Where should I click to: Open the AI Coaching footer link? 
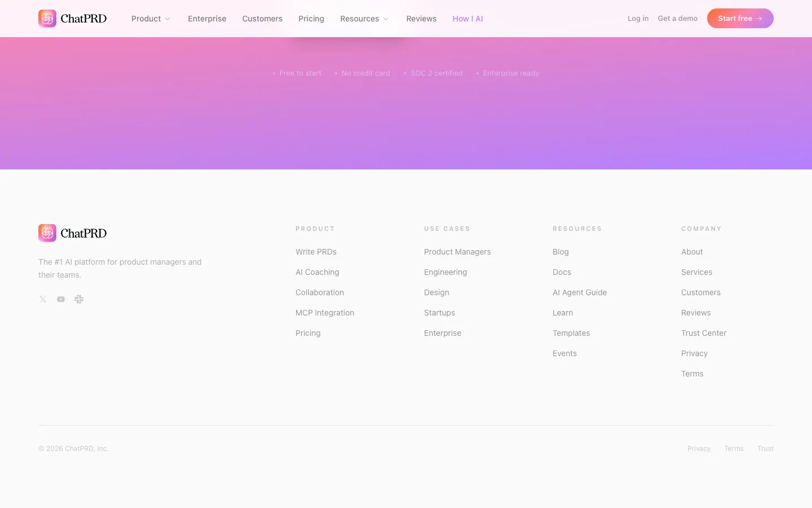tap(317, 272)
